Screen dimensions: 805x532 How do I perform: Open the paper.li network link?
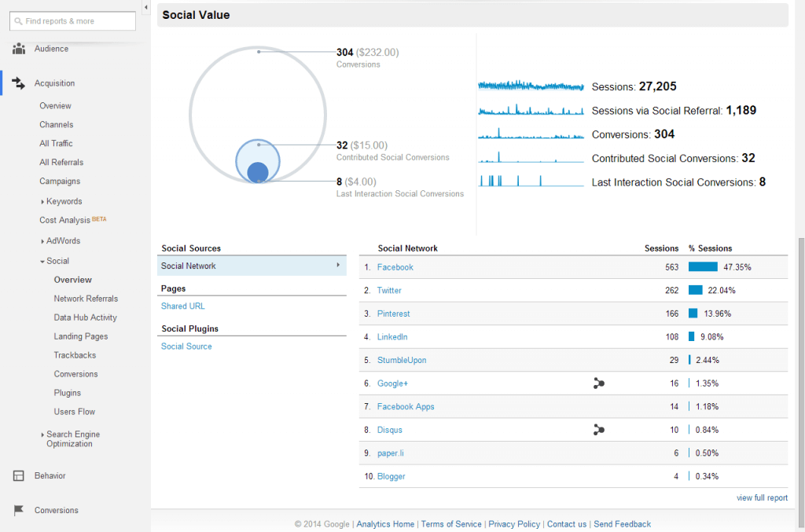tap(390, 453)
